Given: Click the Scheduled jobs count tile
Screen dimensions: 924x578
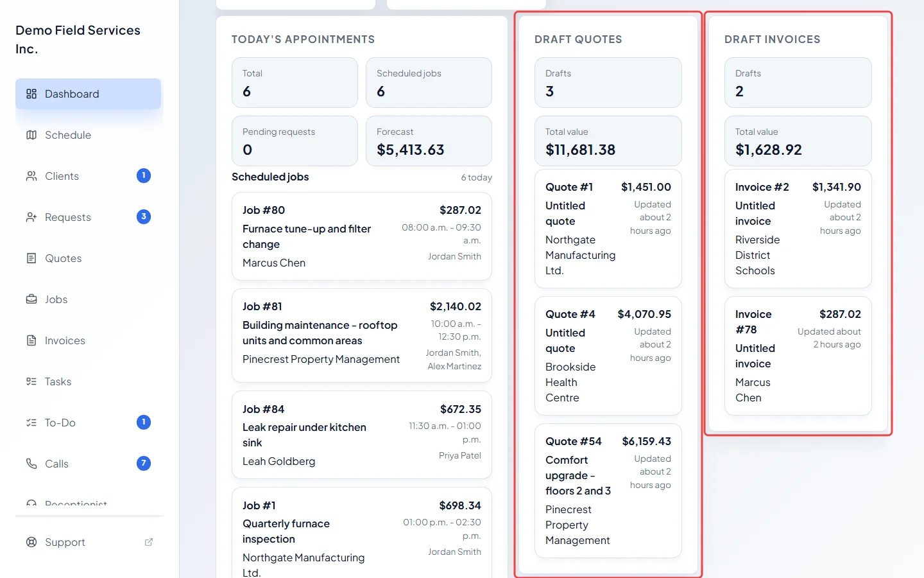Looking at the screenshot, I should click(429, 83).
